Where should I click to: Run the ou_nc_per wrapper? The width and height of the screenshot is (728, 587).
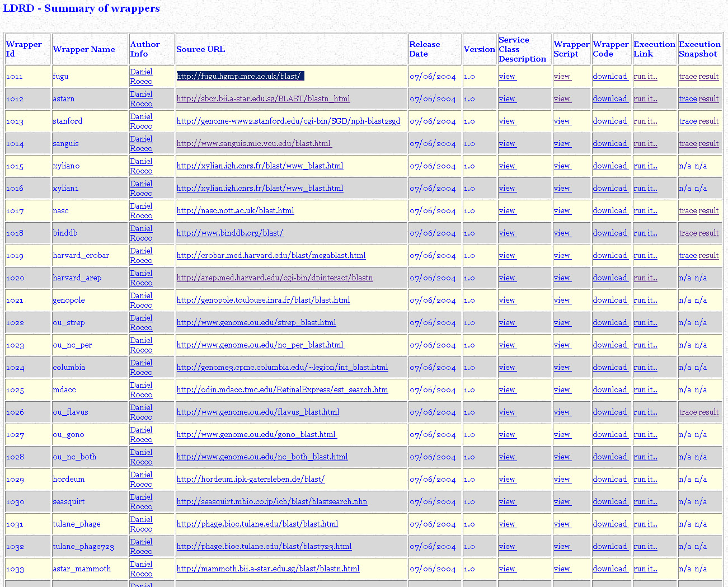point(645,345)
